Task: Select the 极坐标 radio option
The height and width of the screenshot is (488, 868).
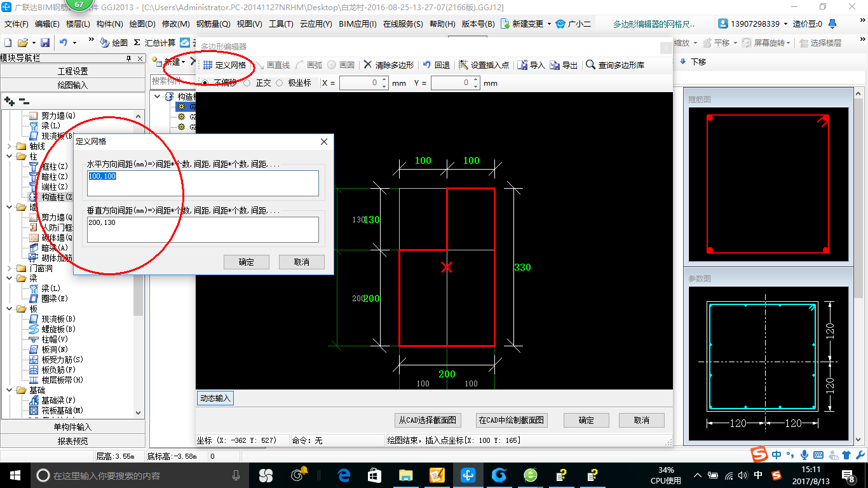Action: coord(279,83)
